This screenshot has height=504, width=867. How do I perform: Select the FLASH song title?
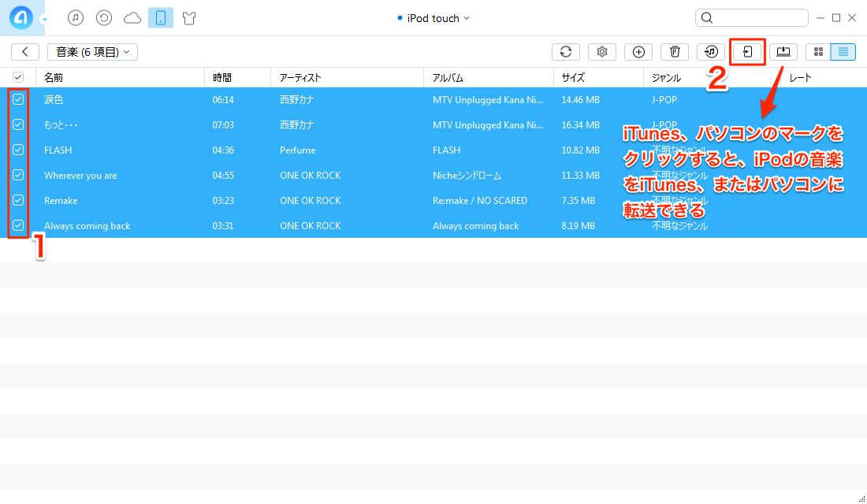point(58,150)
